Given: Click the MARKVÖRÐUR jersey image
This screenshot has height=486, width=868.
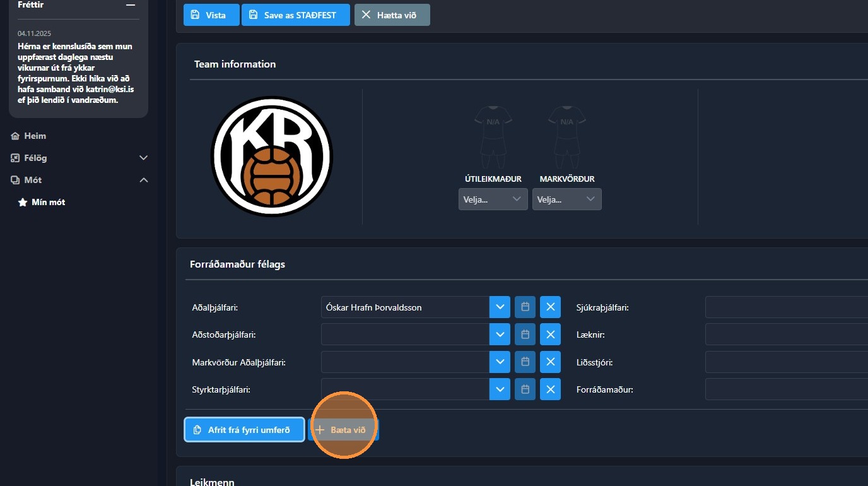Looking at the screenshot, I should pos(567,138).
